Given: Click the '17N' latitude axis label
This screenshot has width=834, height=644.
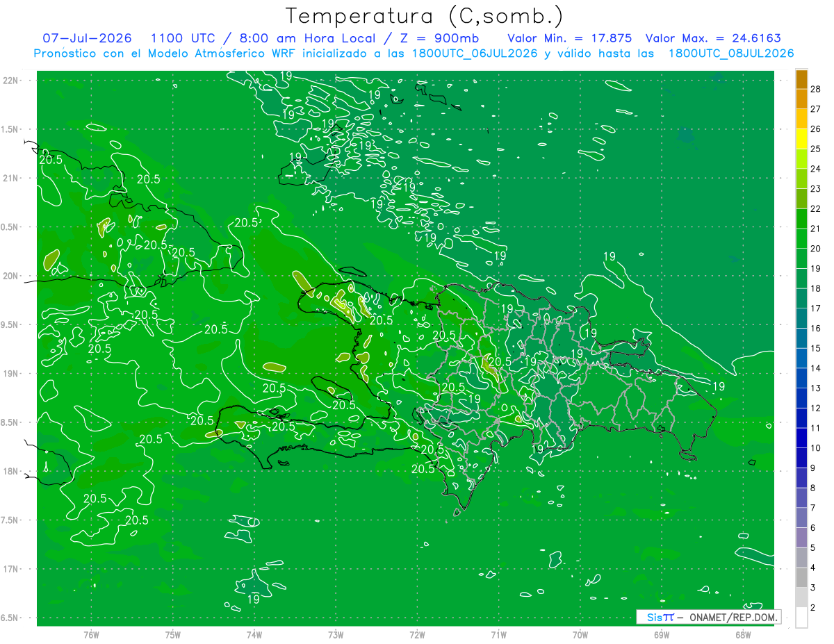Looking at the screenshot, I should pyautogui.click(x=10, y=569).
